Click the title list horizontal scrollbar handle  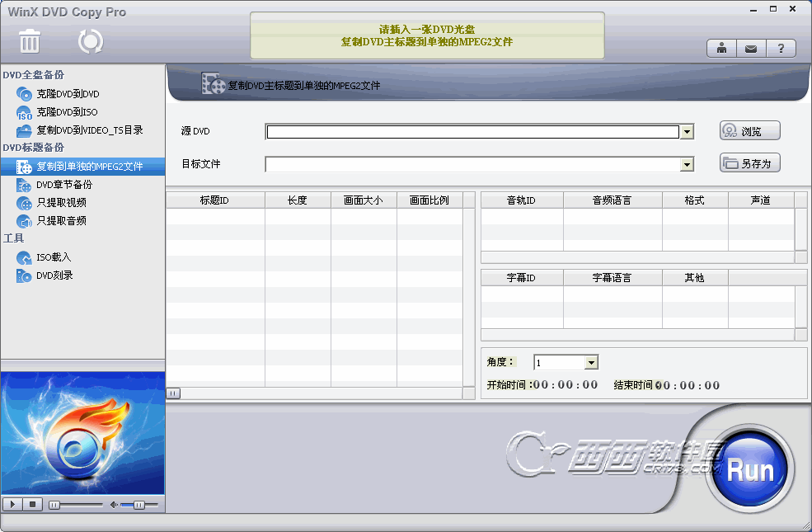173,393
